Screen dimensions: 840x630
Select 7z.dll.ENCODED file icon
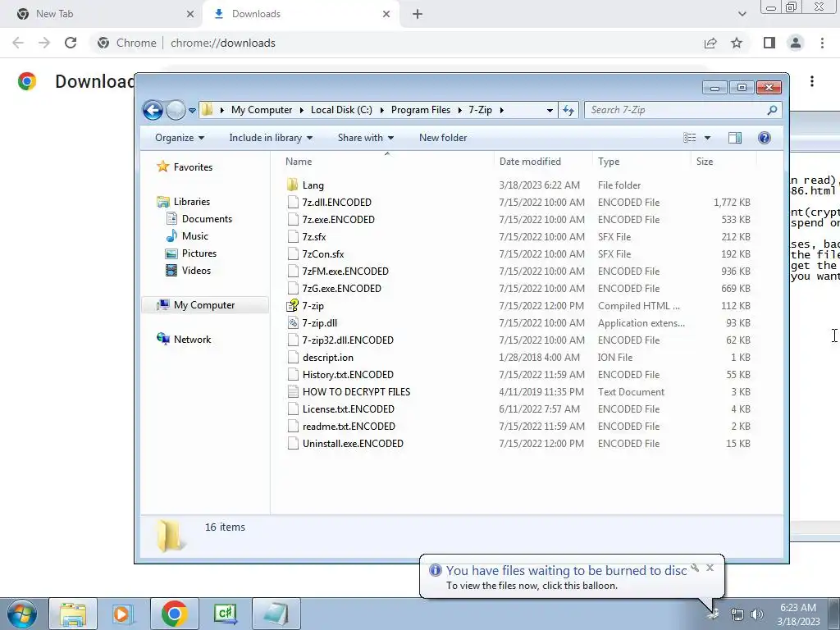click(x=293, y=203)
